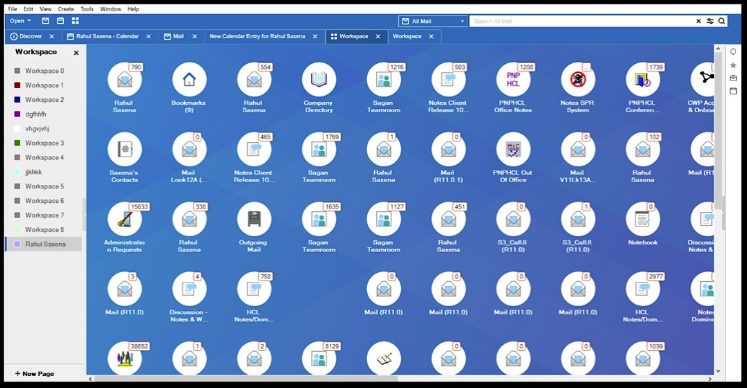Viewport: 747px width, 388px height.
Task: Open the File menu
Action: [x=12, y=9]
